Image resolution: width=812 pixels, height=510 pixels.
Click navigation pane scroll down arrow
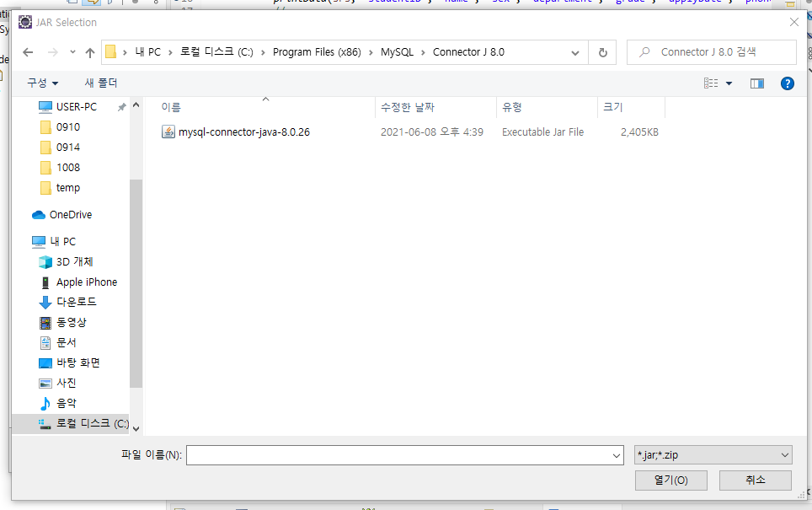136,428
